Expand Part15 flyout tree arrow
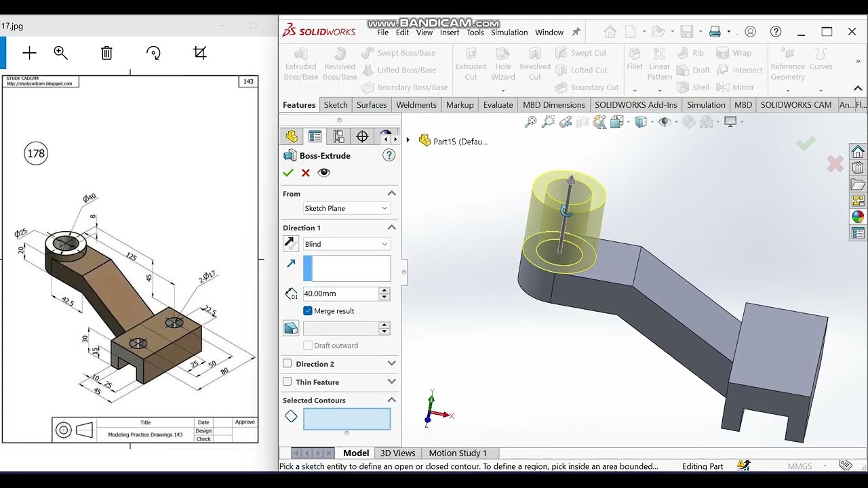868x488 pixels. pos(408,140)
